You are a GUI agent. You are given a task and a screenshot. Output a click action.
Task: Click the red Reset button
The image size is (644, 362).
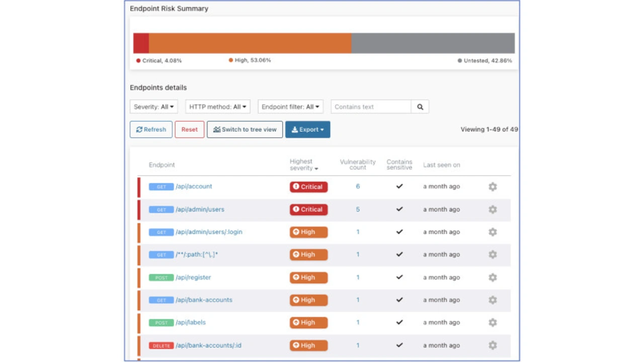[x=189, y=130]
